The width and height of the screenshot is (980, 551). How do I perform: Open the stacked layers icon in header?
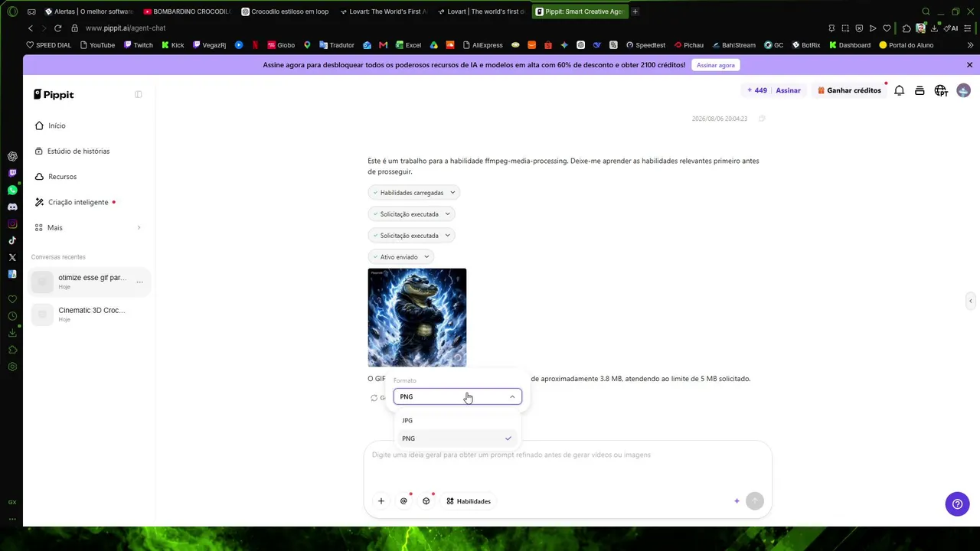click(x=920, y=90)
